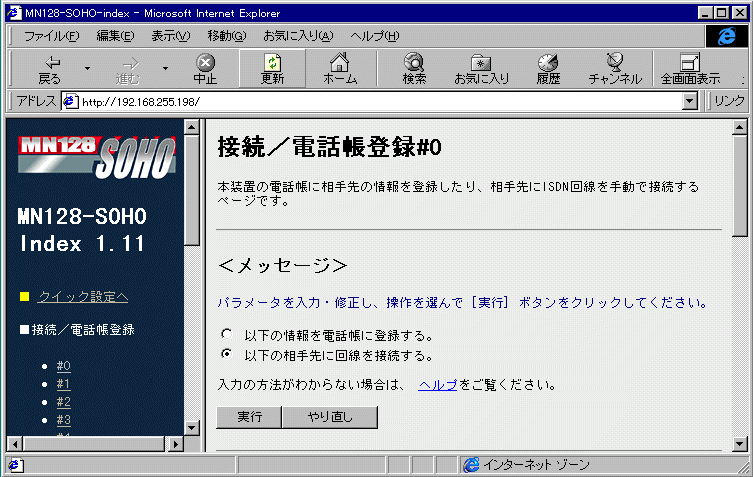Select 以下の情報を電話帳に登録する radio option
Image resolution: width=753 pixels, height=477 pixels.
(226, 334)
